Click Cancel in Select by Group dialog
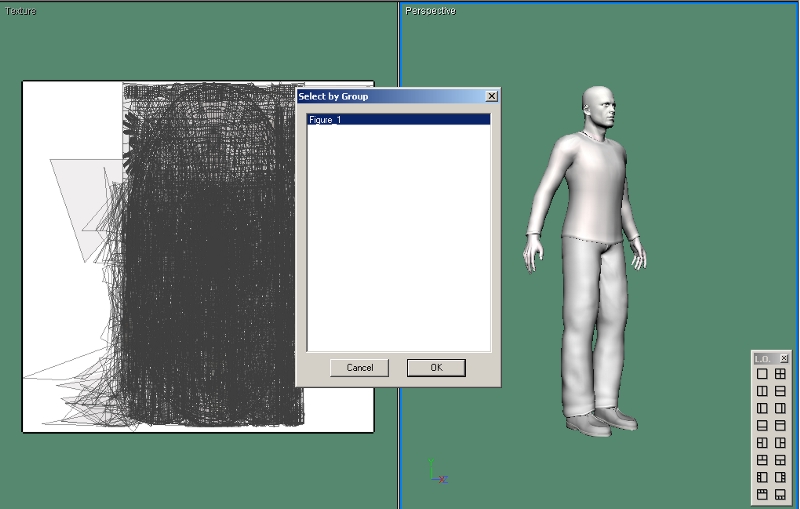Screen dimensions: 800x509 click(359, 368)
